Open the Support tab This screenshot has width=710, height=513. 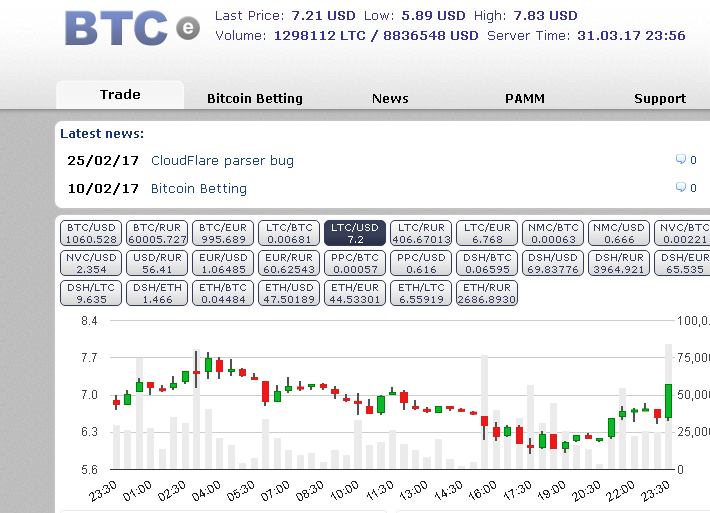[x=660, y=98]
